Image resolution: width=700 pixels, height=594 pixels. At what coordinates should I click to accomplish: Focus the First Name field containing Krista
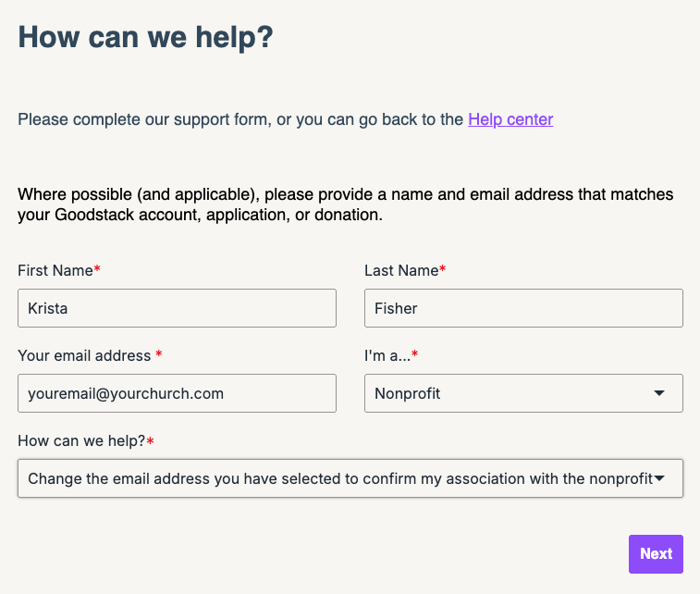coord(177,308)
